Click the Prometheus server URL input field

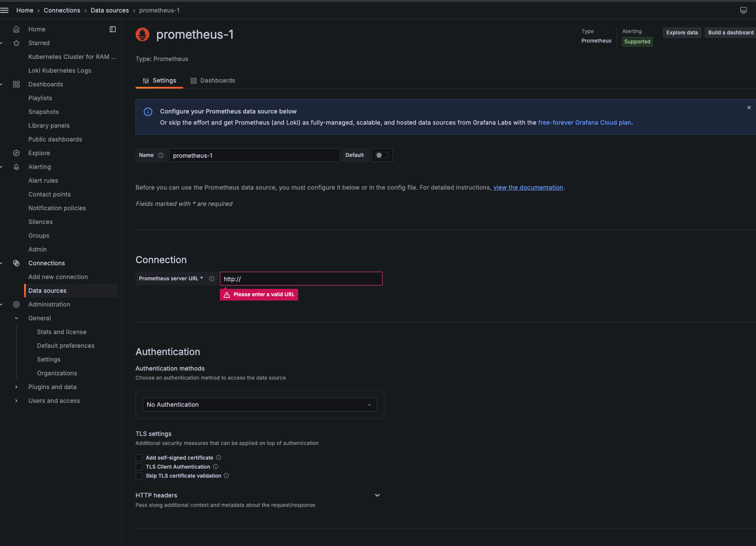point(301,279)
